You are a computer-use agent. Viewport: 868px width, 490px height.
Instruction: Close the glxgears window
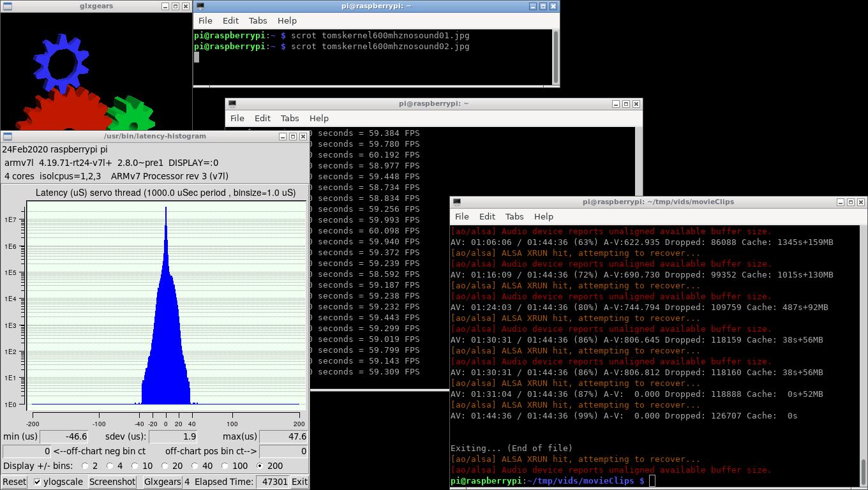[186, 6]
